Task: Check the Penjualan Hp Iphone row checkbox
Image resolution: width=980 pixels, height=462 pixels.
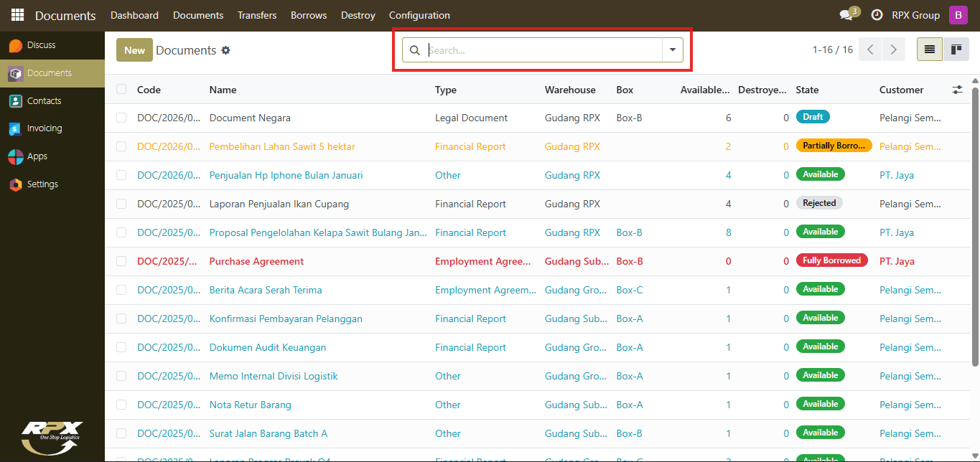Action: click(121, 175)
